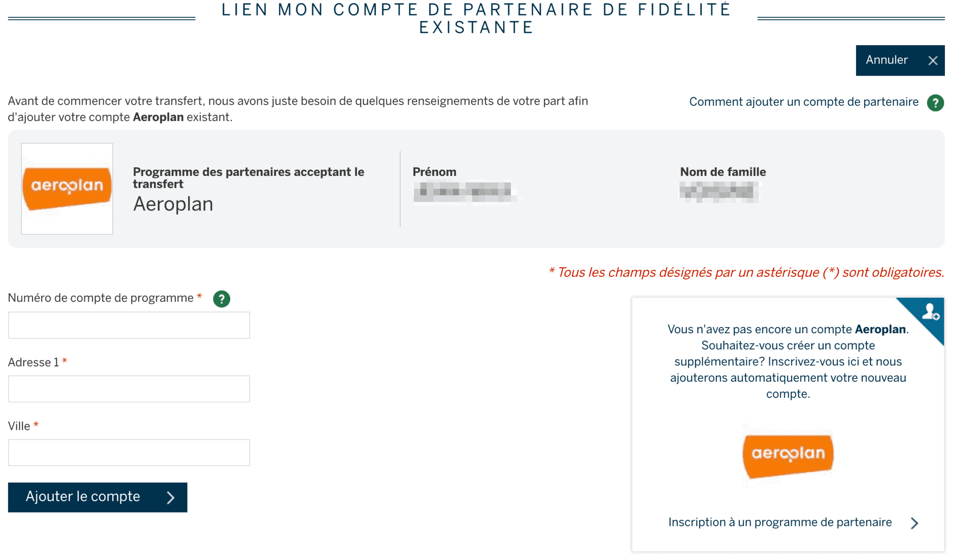
Task: Click the X icon beside Annuler
Action: pyautogui.click(x=933, y=61)
